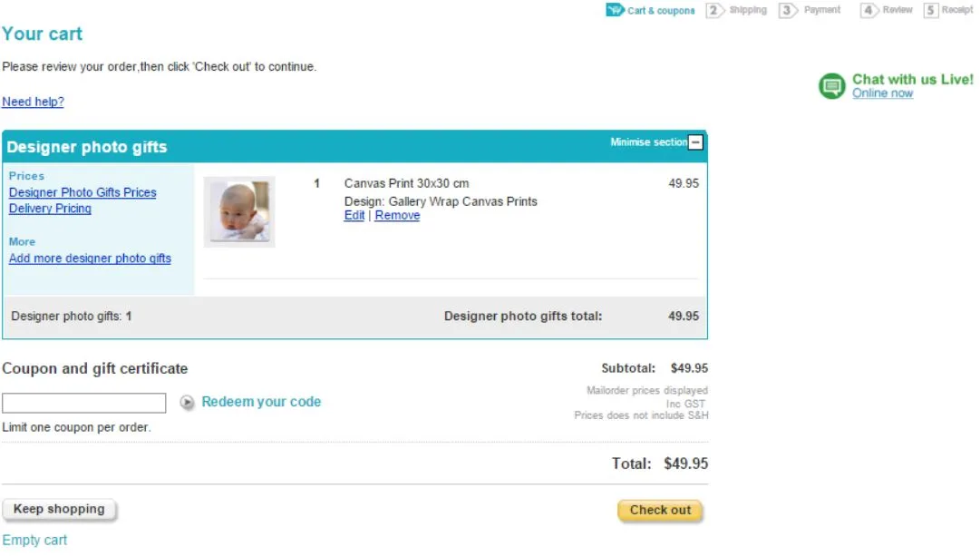Viewport: 980px width, 556px height.
Task: Click the baby photo thumbnail
Action: coord(239,211)
